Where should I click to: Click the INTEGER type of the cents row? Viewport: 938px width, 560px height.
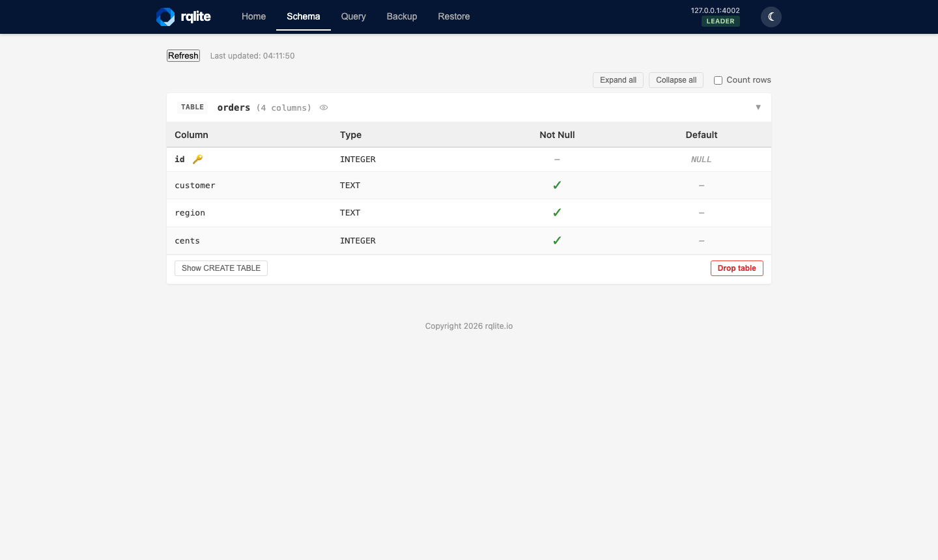(x=358, y=241)
